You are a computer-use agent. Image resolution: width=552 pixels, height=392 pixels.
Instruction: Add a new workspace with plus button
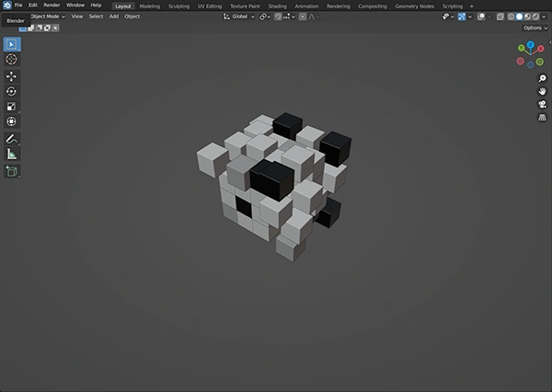click(x=471, y=6)
